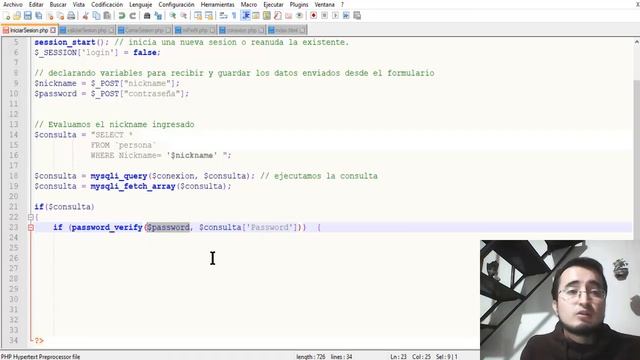
Task: Click the Close document toolbar icon
Action: coord(50,16)
